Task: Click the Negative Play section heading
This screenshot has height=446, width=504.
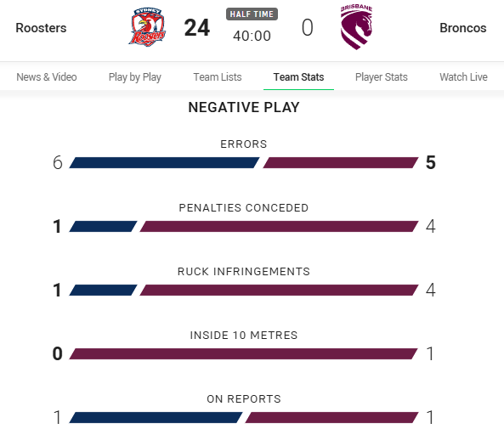Action: pos(244,107)
